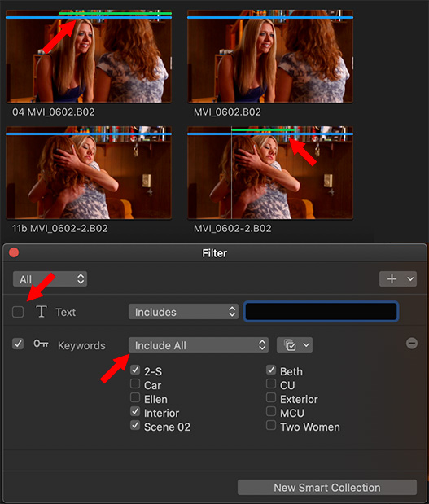Screen dimensions: 429x504
Task: Open the All match-criteria dropdown
Action: (50, 279)
